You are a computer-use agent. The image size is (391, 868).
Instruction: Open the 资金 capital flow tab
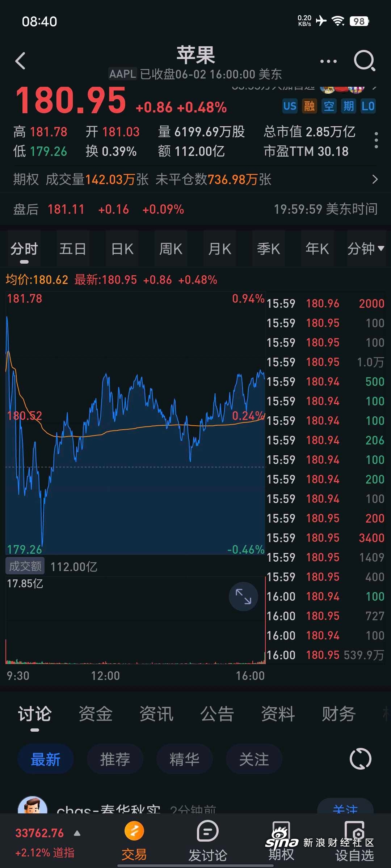(96, 715)
